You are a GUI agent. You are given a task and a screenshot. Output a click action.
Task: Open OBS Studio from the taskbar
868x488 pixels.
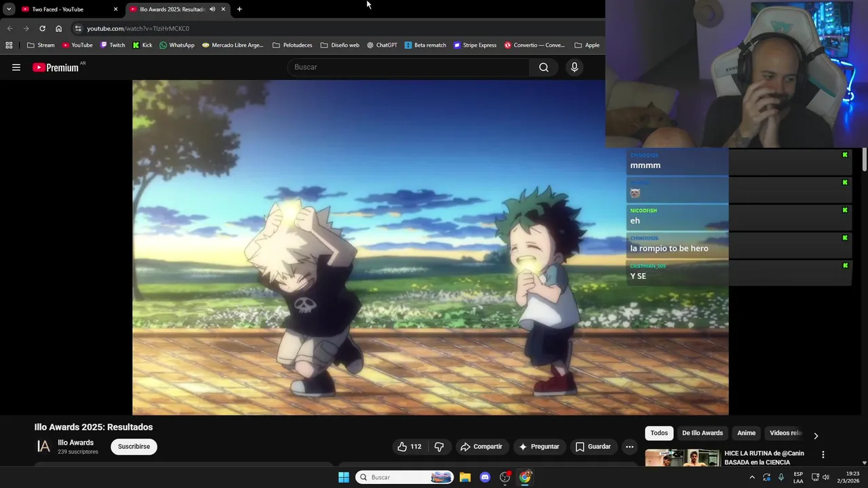click(505, 477)
